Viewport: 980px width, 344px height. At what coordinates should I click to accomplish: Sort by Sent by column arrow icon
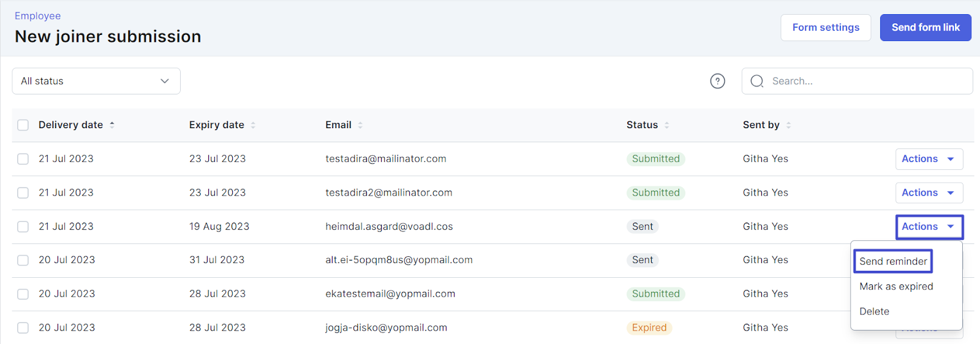[x=789, y=125]
